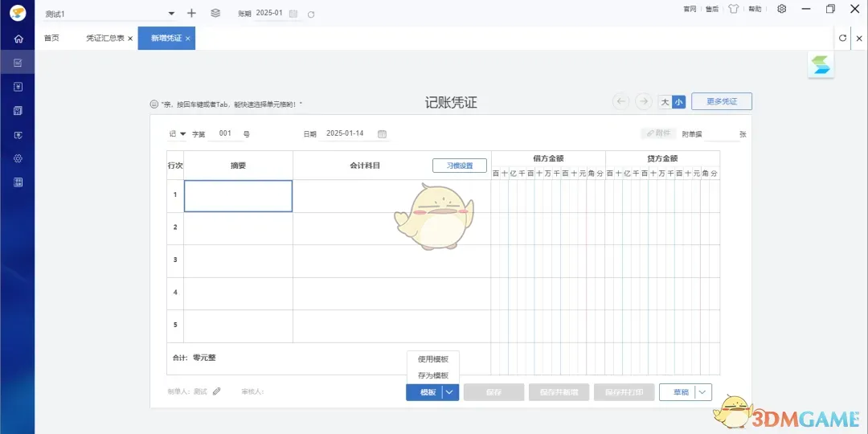Image resolution: width=868 pixels, height=434 pixels.
Task: Open the fifth sidebar icon under reports
Action: 18,134
